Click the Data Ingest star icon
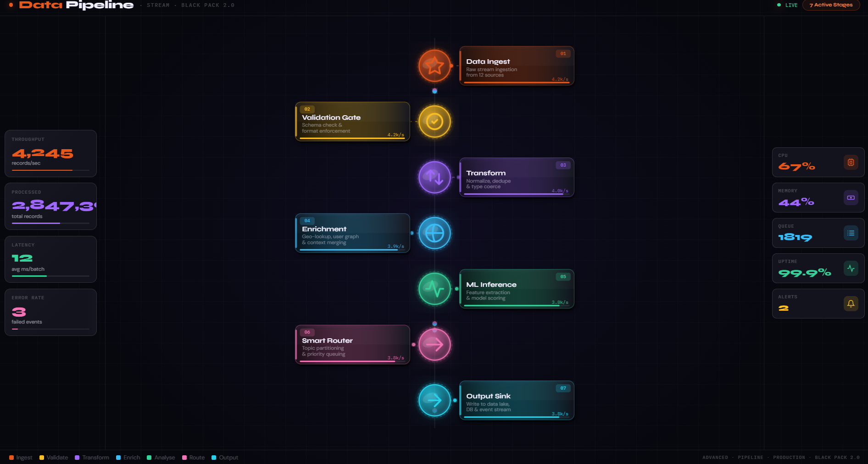The width and height of the screenshot is (868, 464). [x=434, y=66]
